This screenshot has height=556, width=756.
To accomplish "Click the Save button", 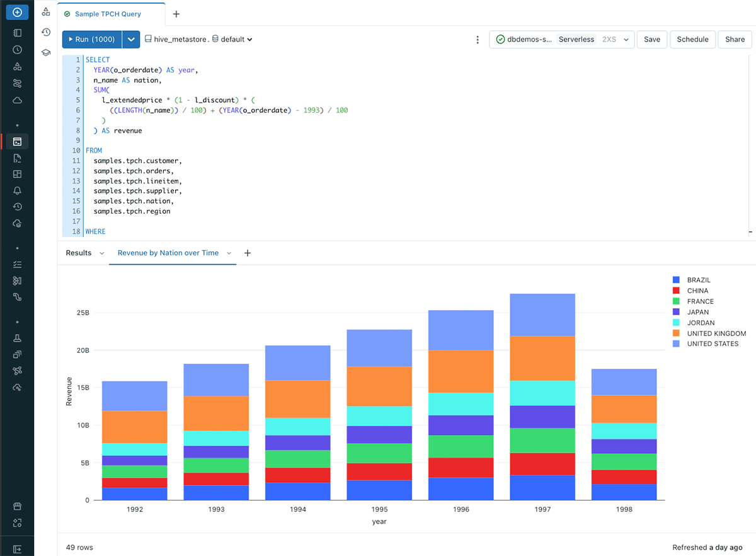I will pyautogui.click(x=651, y=39).
